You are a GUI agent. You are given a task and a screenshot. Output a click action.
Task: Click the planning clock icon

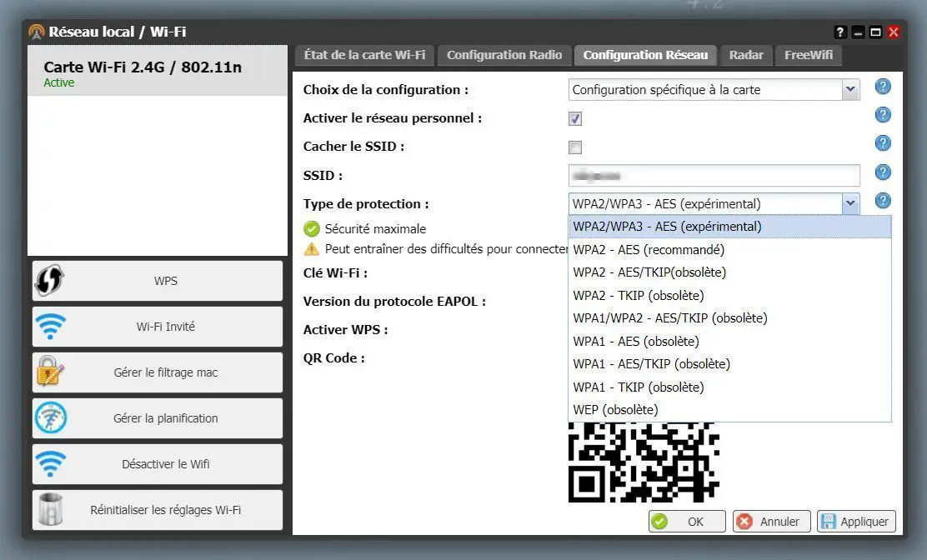(x=50, y=417)
